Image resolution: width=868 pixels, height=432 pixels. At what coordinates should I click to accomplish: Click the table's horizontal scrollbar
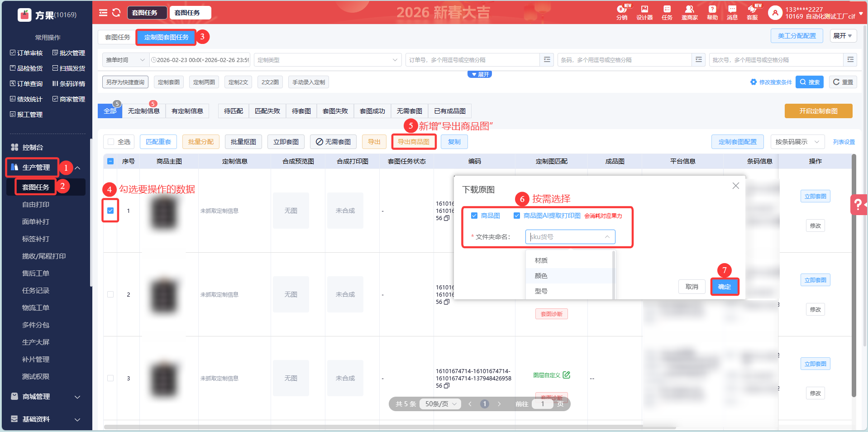click(x=389, y=427)
